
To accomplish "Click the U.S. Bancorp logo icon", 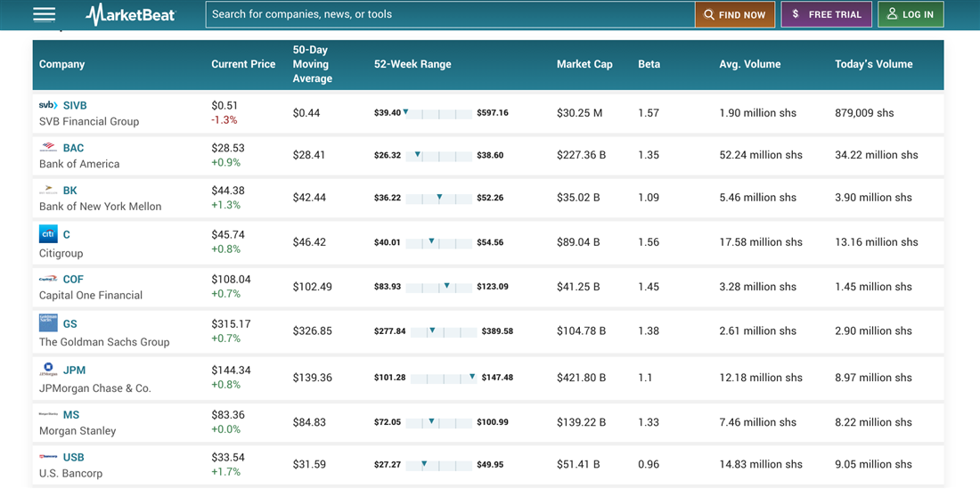I will 48,457.
